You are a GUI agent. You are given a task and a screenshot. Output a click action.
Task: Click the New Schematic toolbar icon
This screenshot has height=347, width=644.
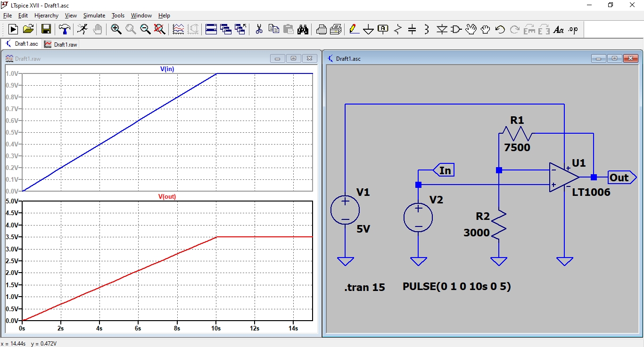coord(13,29)
